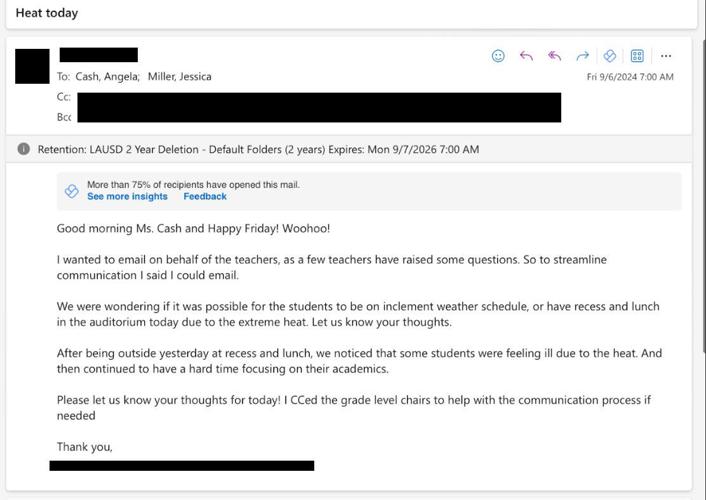Select recipient Cash, Angela
Viewport: 706px width, 500px height.
tap(107, 77)
